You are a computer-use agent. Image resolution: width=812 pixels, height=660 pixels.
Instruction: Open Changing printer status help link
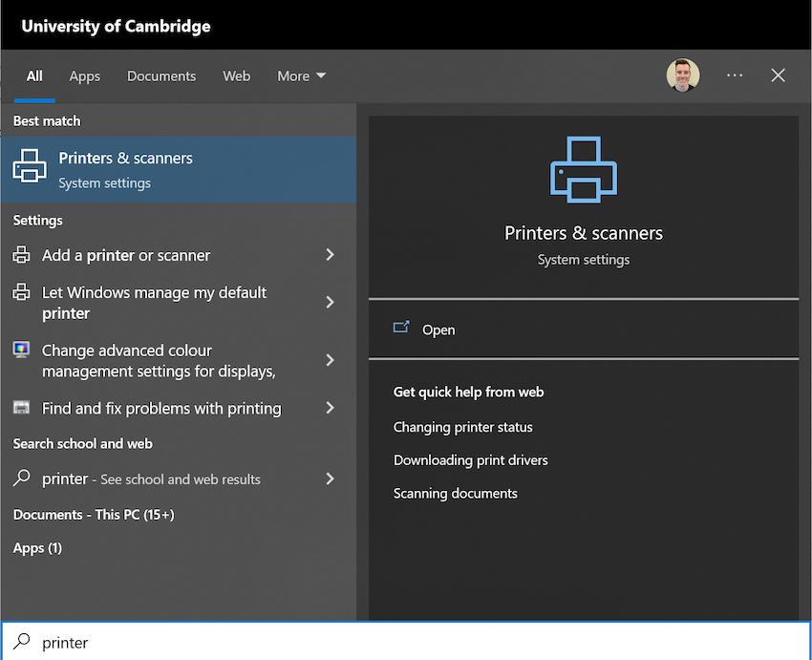[463, 427]
